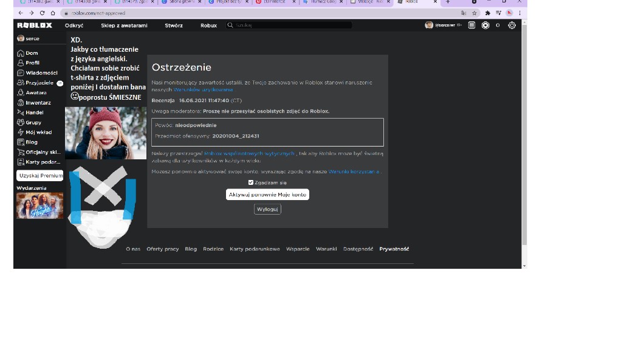Click Aktywuj ponownie Moje konto button
Viewport: 644px width, 346px height.
[x=267, y=195]
